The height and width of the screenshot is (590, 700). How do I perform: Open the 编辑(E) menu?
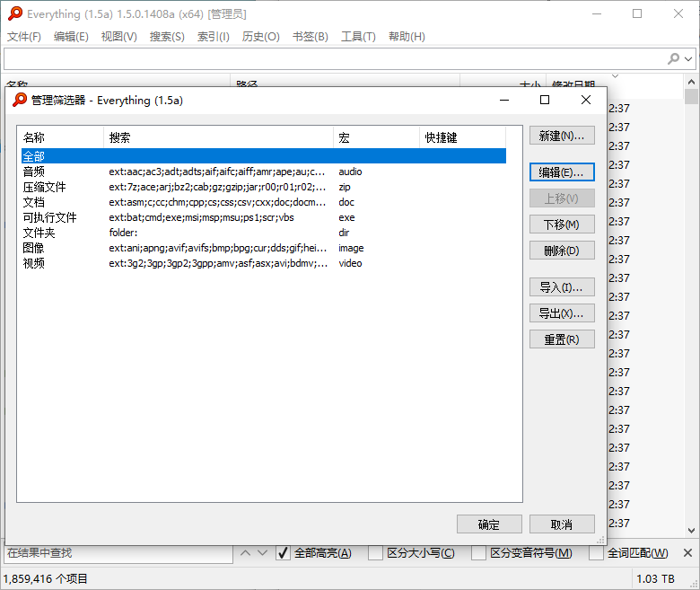[71, 37]
